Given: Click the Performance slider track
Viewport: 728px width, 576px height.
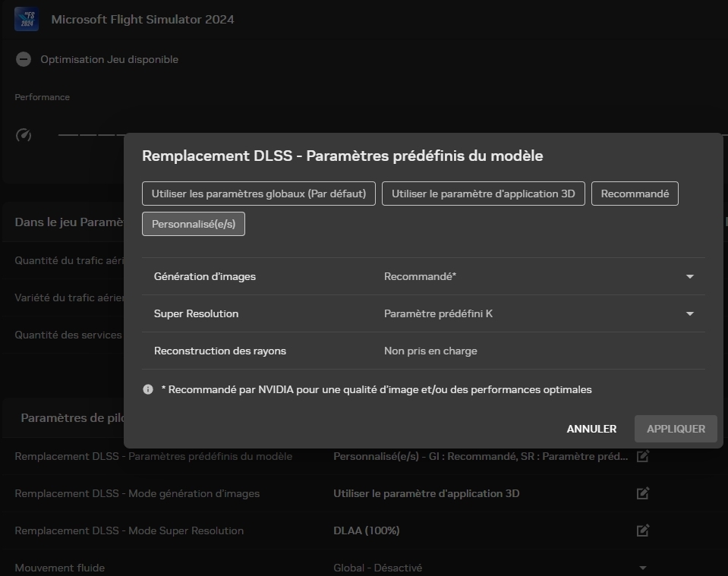Looking at the screenshot, I should coord(91,135).
